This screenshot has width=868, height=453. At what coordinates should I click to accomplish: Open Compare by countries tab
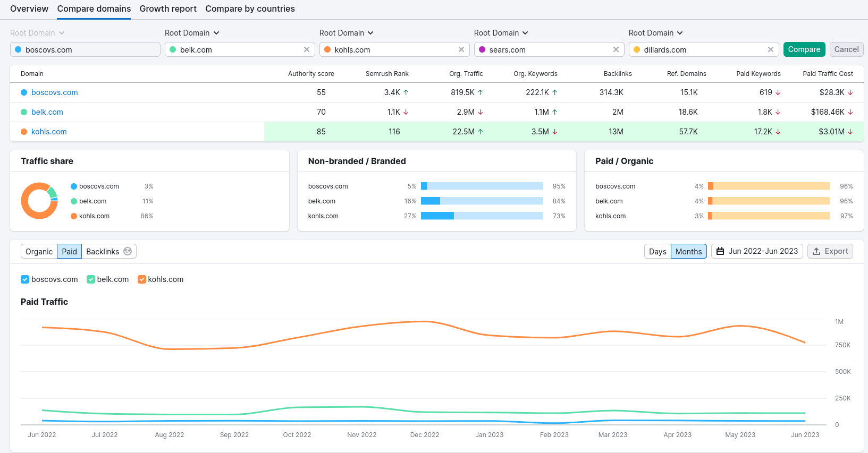(x=250, y=8)
